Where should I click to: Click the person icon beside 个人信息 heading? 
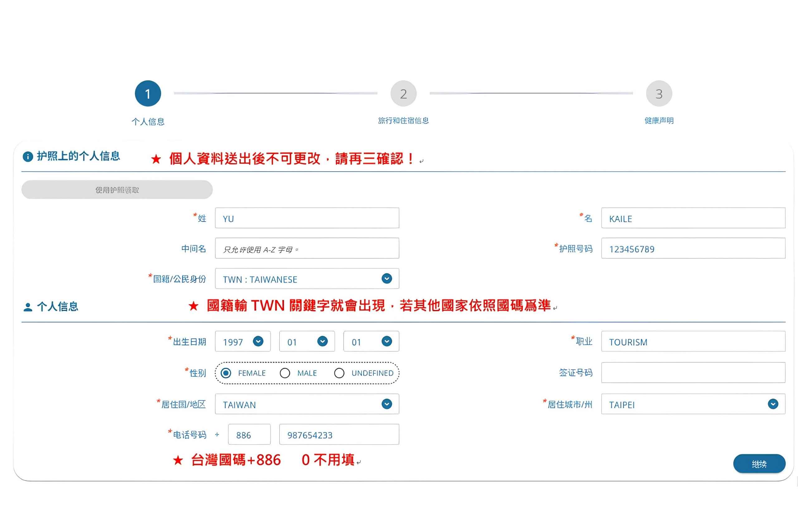28,307
